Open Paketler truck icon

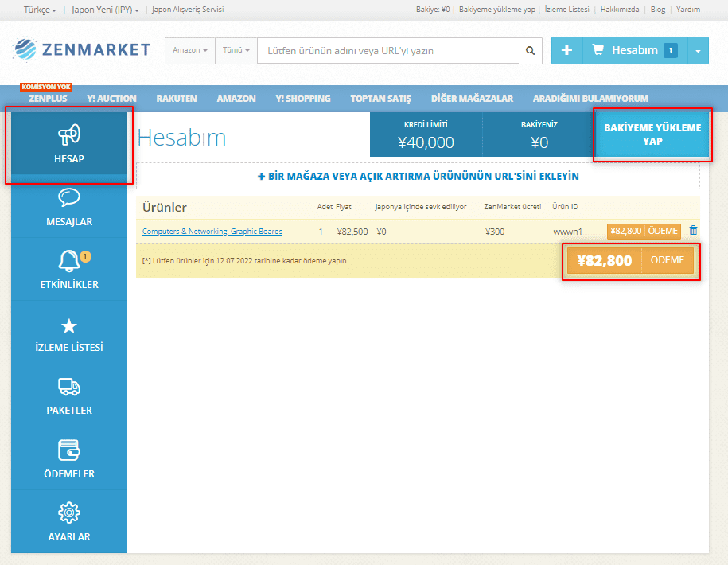[x=69, y=387]
